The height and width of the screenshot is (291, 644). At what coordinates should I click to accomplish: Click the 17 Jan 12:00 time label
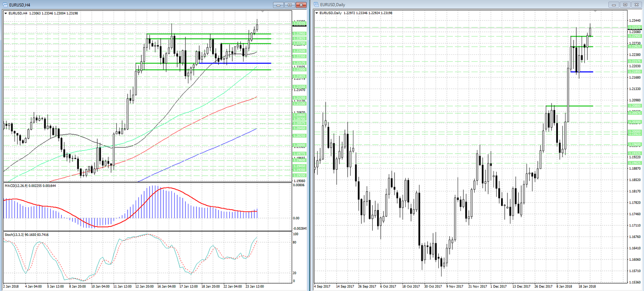tap(188, 287)
